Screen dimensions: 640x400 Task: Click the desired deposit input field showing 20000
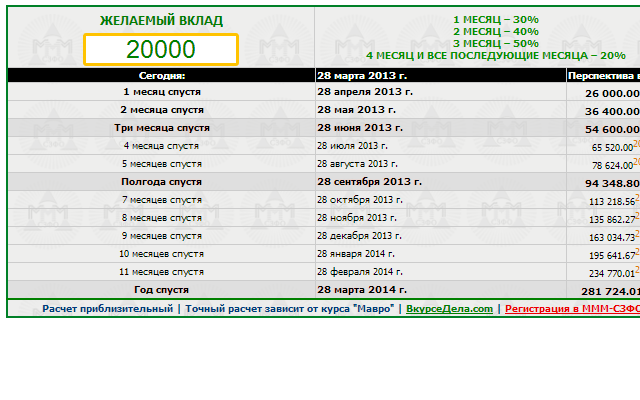click(161, 49)
